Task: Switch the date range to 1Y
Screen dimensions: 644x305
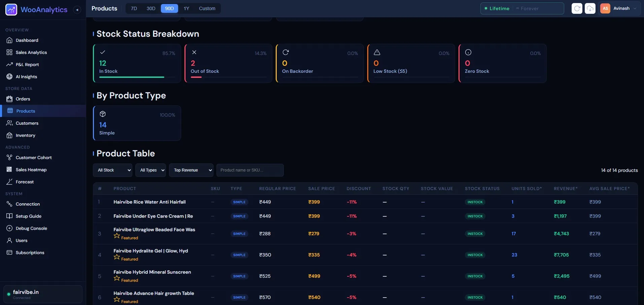Action: [186, 8]
